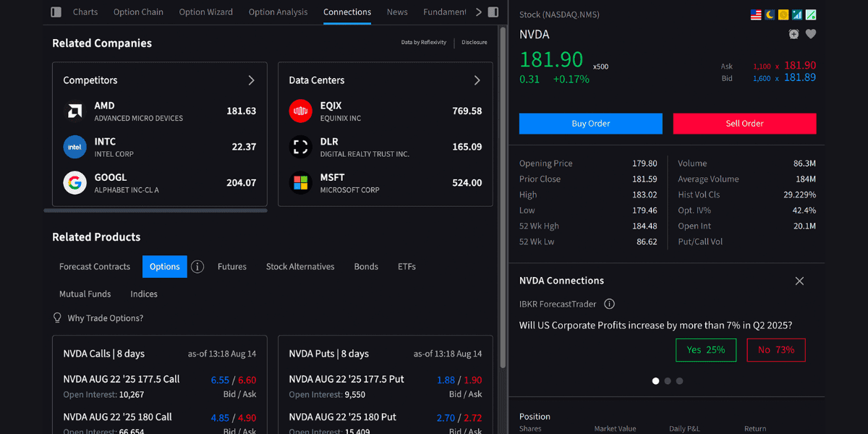Image resolution: width=868 pixels, height=434 pixels.
Task: Select the Futures product filter
Action: point(232,267)
